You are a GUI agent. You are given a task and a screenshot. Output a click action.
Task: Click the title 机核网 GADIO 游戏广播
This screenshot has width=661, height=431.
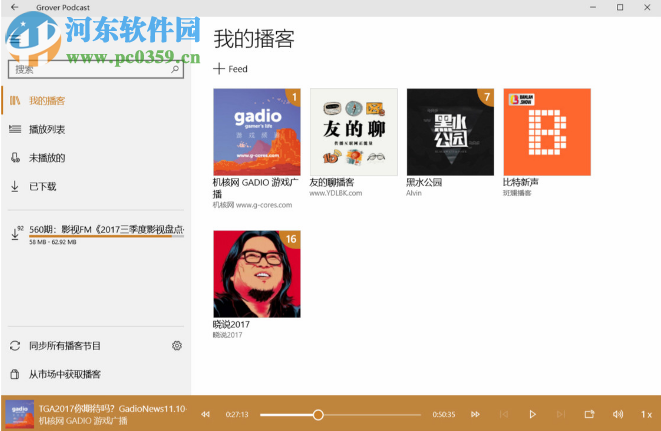pyautogui.click(x=255, y=188)
